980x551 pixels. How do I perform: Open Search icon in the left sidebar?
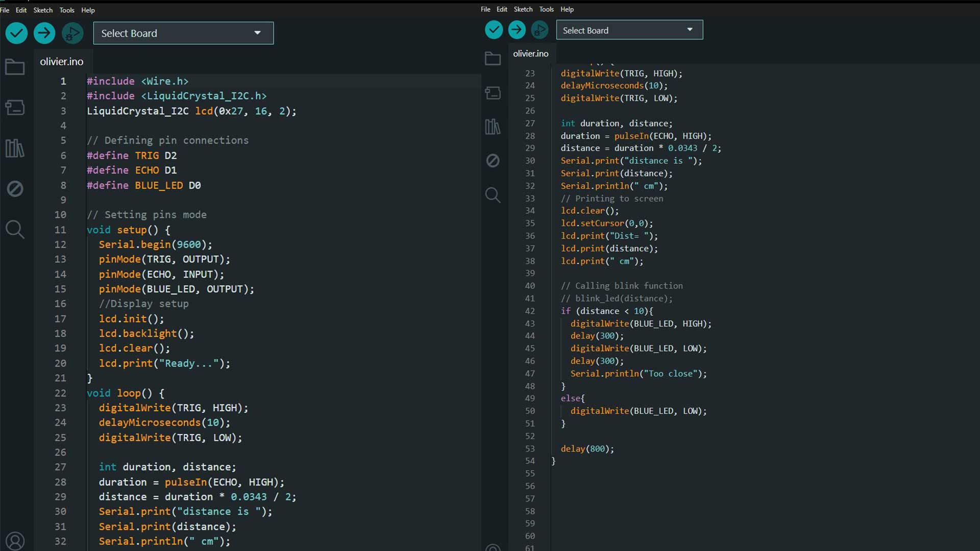pyautogui.click(x=15, y=230)
